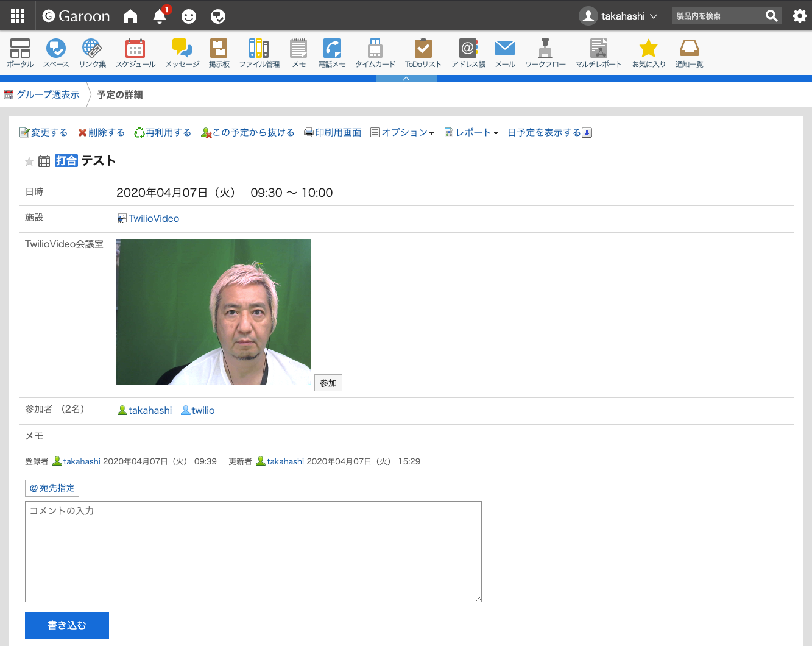Click 変更する to edit the appointment
Viewport: 812px width, 646px height.
(44, 132)
